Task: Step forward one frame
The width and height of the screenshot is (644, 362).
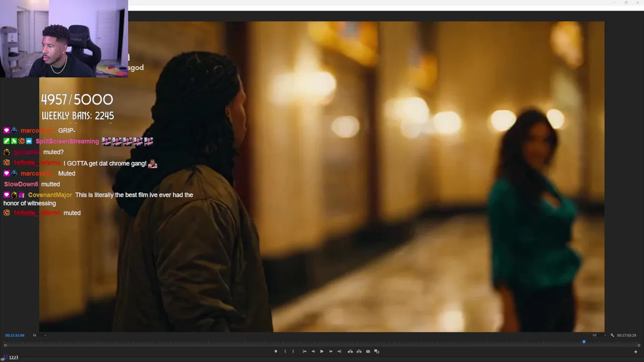Action: pos(331,351)
